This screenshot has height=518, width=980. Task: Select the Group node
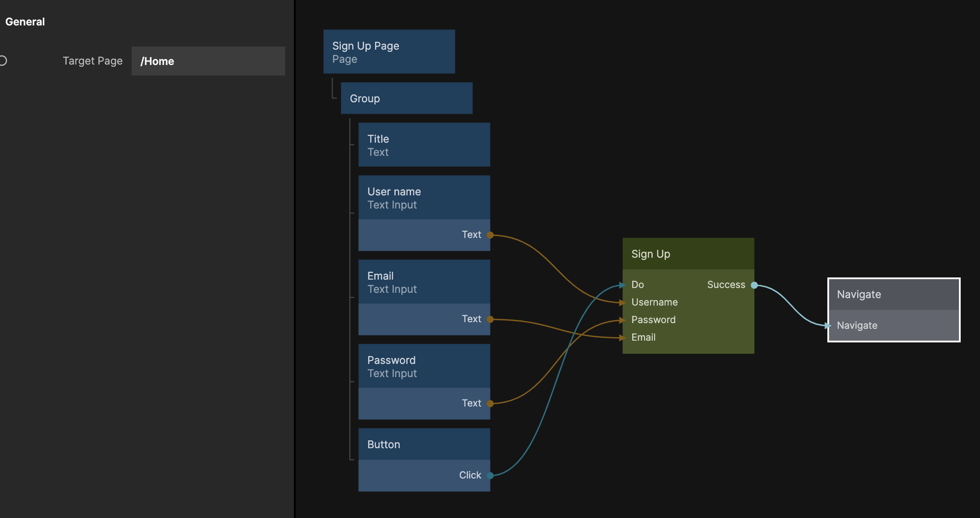(406, 98)
